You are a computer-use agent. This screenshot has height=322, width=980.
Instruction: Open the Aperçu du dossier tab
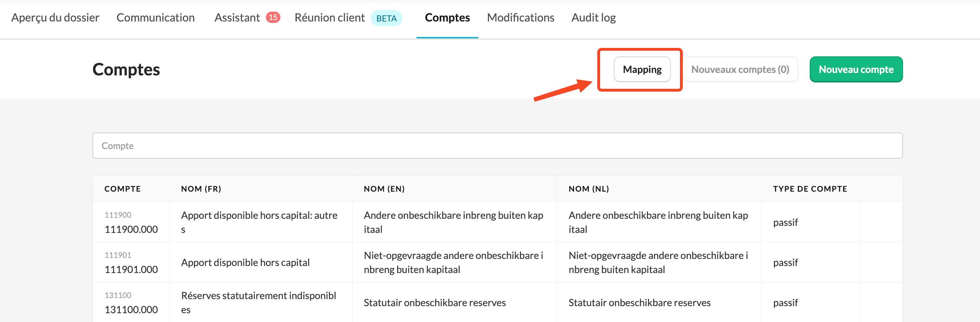55,18
